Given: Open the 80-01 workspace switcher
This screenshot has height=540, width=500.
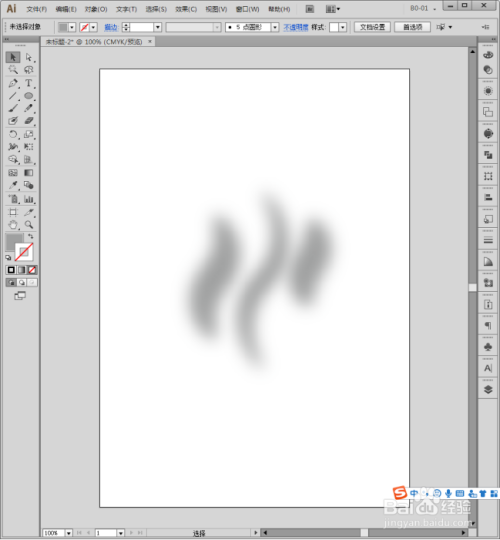Looking at the screenshot, I should click(x=423, y=8).
